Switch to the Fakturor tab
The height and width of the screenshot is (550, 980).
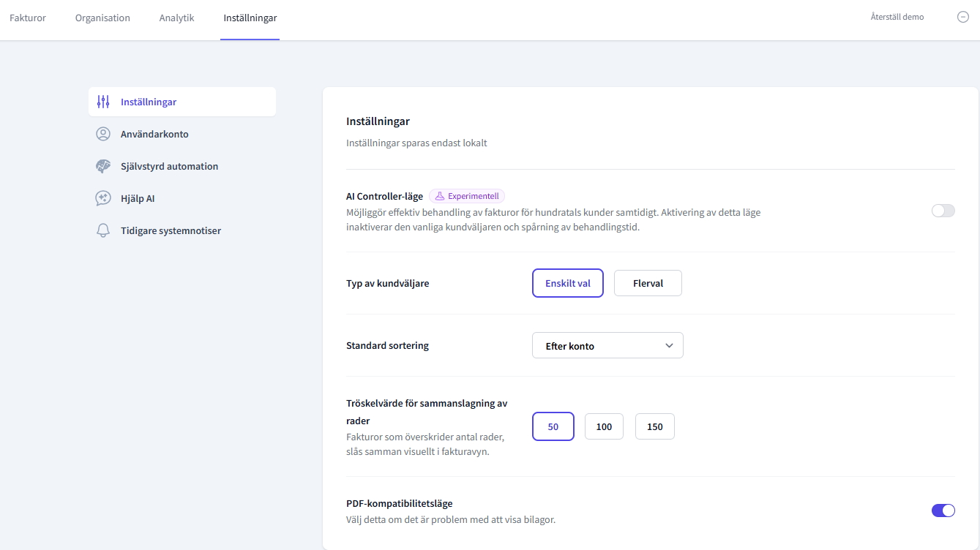[x=28, y=18]
